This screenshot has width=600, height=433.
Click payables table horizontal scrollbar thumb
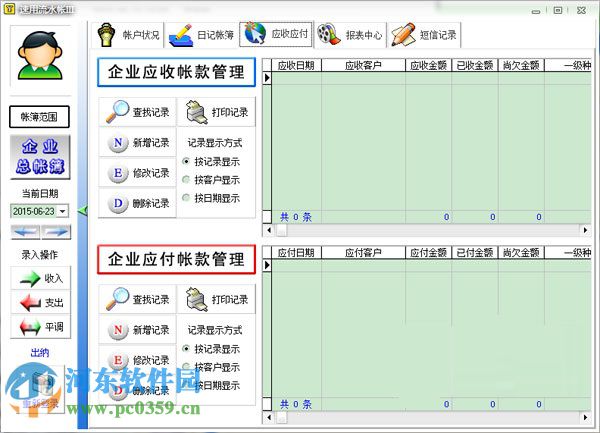(x=281, y=417)
